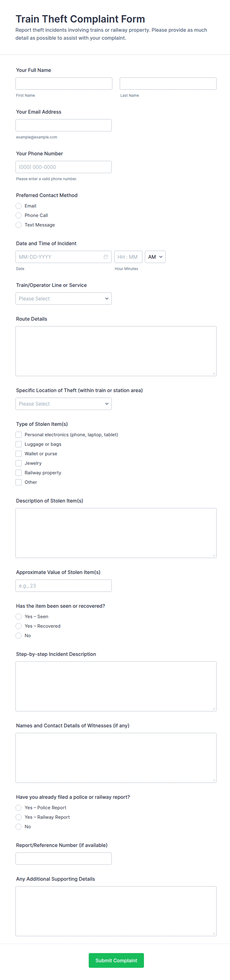Select Yes – Recovered radio option
This screenshot has height=980, width=230.
click(x=19, y=626)
